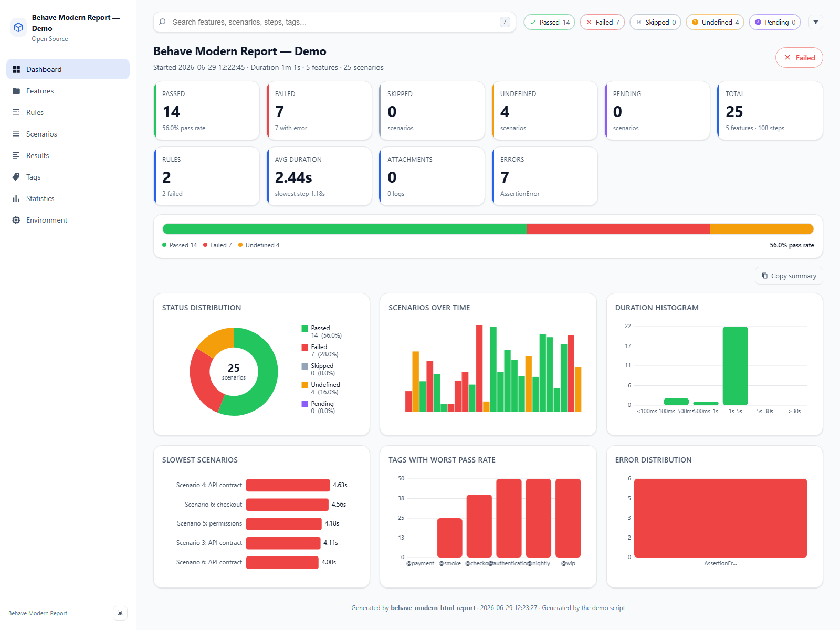Image resolution: width=840 pixels, height=630 pixels.
Task: Click the orange Undefined legend swatch in Status Distribution
Action: 304,385
